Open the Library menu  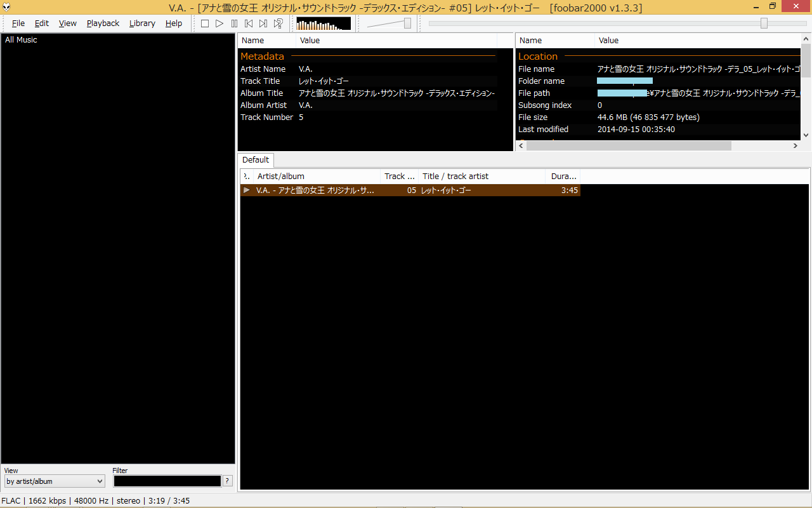click(x=142, y=23)
